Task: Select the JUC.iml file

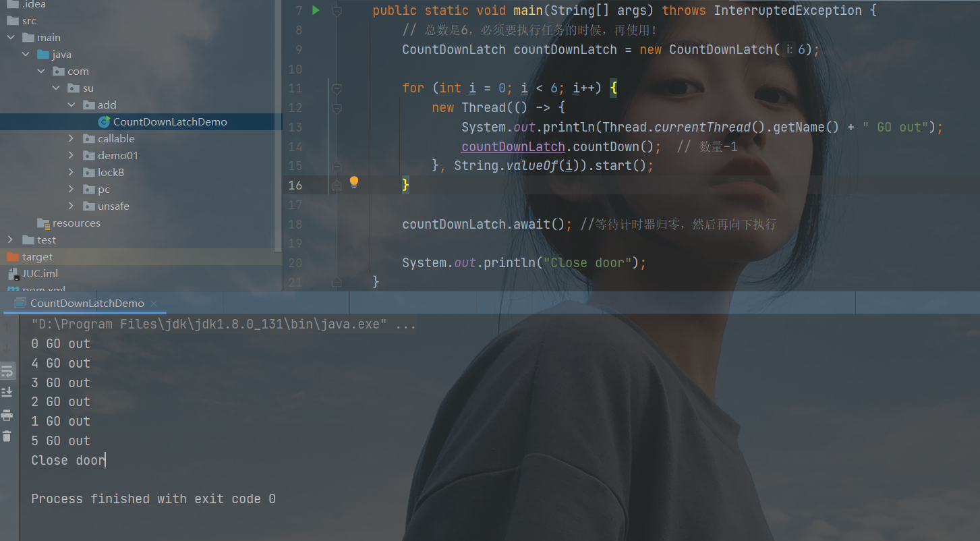Action: (x=40, y=274)
